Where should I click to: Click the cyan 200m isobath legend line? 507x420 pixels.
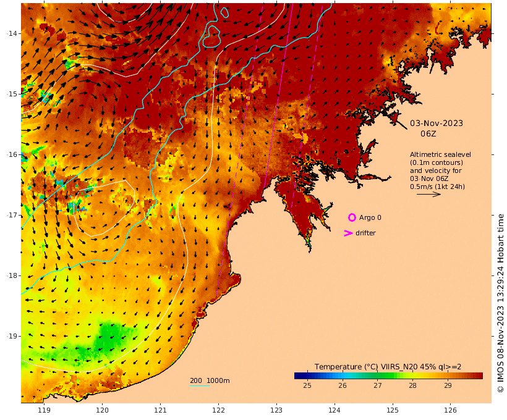click(200, 385)
